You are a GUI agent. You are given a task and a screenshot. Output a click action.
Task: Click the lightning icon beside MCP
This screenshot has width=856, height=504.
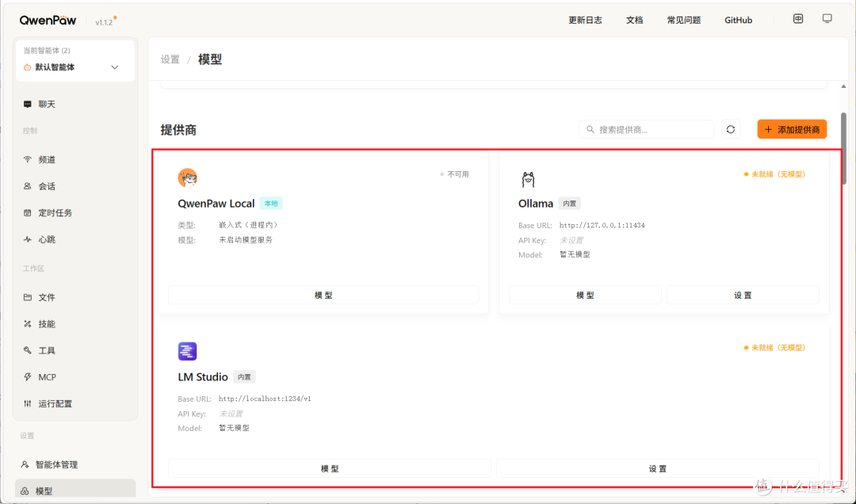tap(27, 376)
